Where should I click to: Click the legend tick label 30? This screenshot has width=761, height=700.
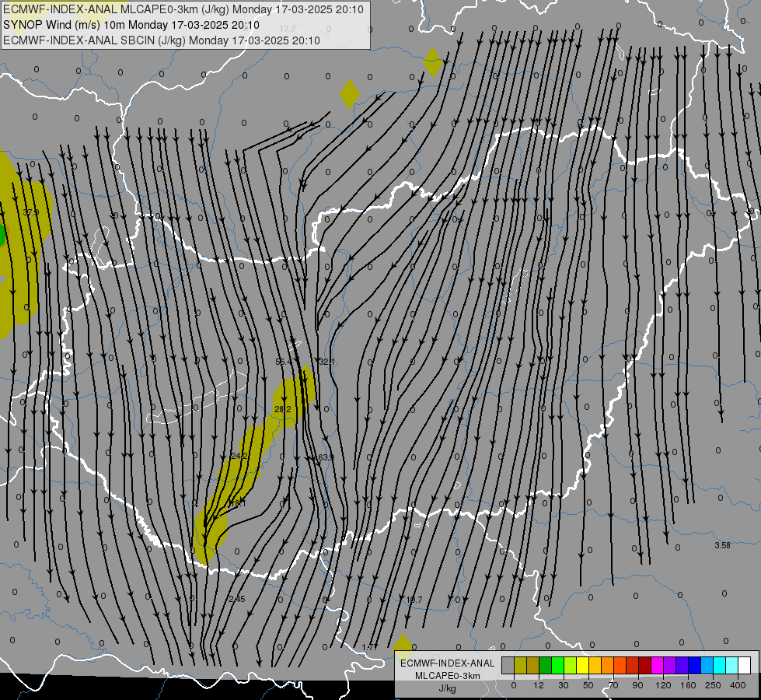tap(563, 685)
